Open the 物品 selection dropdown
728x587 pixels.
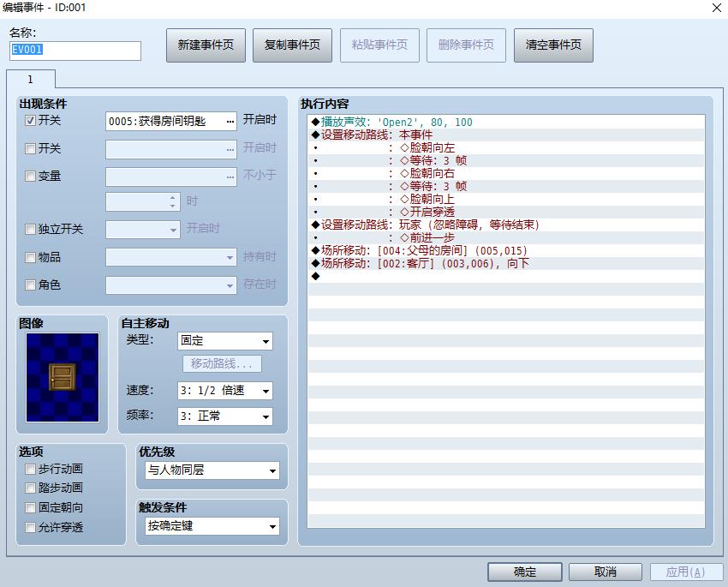click(x=170, y=257)
